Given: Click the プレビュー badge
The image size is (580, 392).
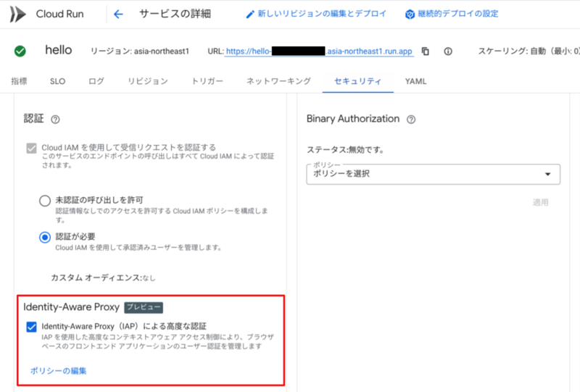Looking at the screenshot, I should [x=144, y=307].
